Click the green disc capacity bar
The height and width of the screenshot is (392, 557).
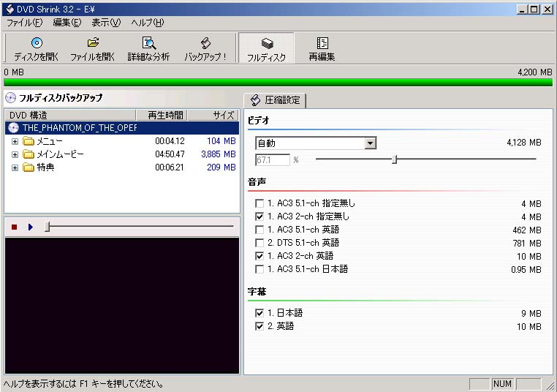278,83
